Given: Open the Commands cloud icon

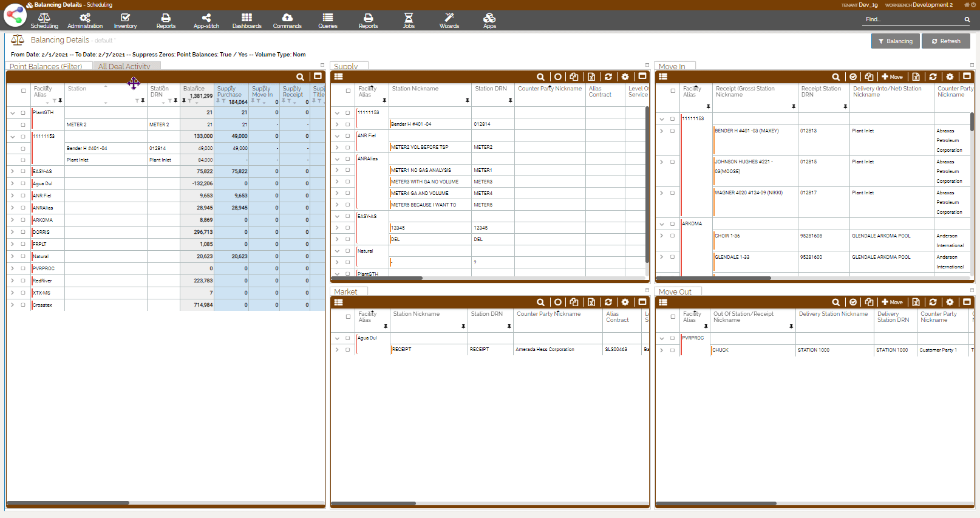Looking at the screenshot, I should (x=287, y=21).
